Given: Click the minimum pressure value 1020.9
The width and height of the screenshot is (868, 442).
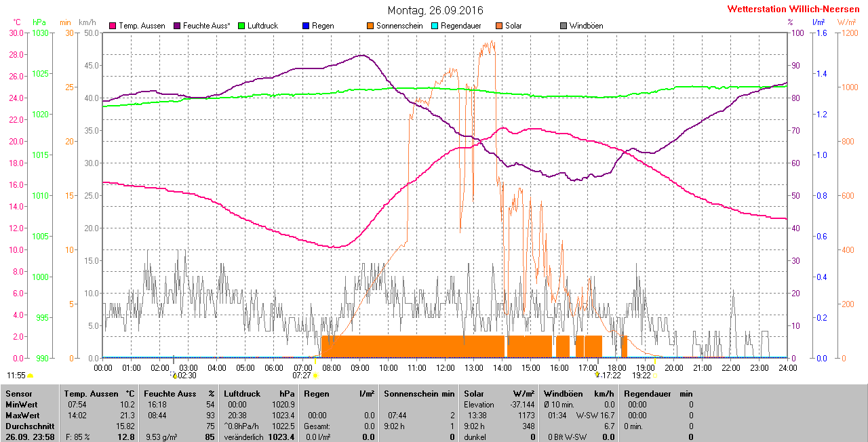Looking at the screenshot, I should coord(283,405).
